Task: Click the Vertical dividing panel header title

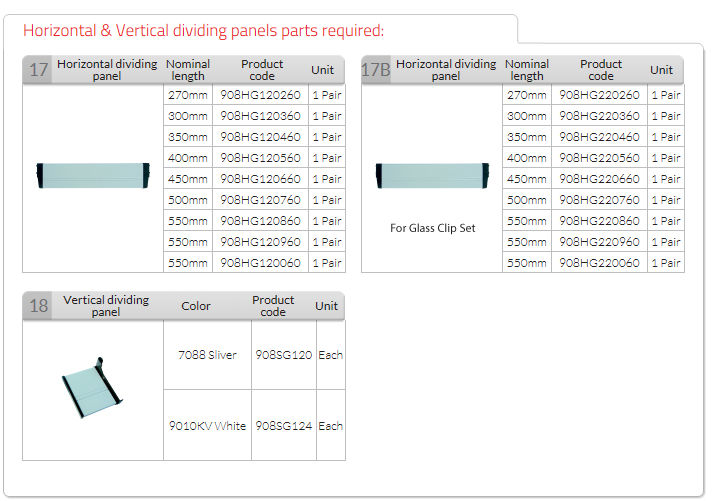Action: pyautogui.click(x=106, y=306)
